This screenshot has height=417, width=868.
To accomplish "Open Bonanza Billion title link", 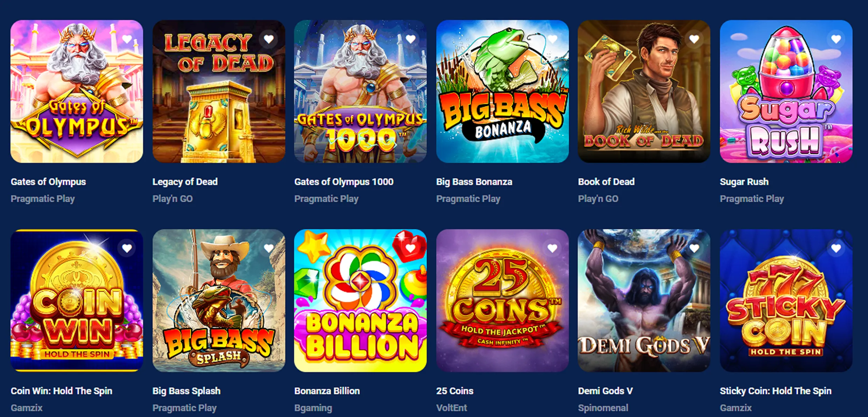I will point(327,391).
